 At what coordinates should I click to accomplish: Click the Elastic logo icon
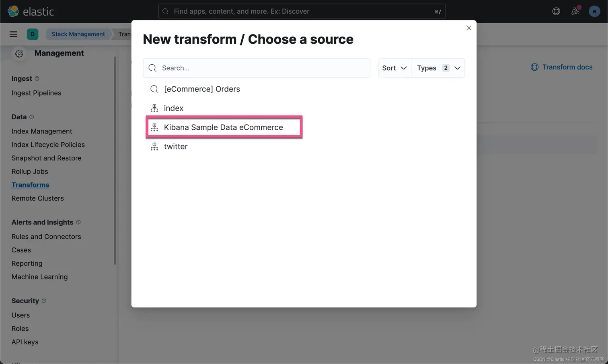[x=13, y=11]
